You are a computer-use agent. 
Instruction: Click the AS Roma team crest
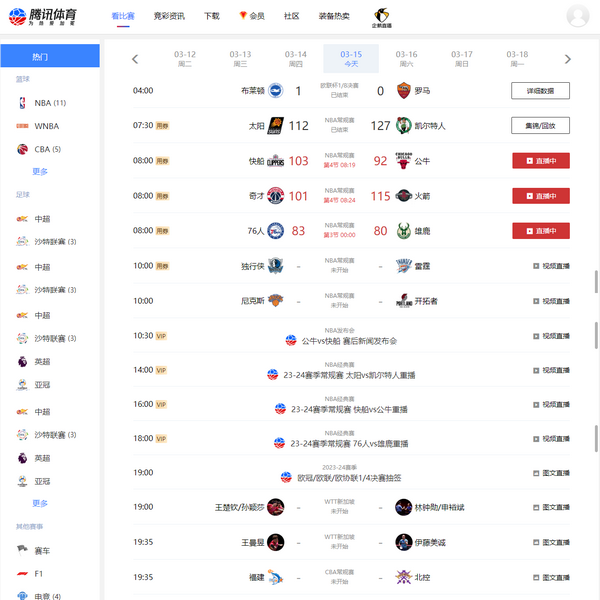(x=403, y=91)
